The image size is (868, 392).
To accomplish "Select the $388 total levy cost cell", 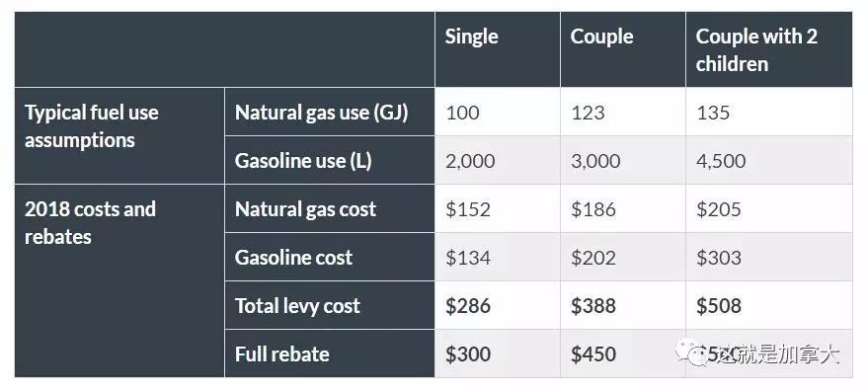I will (x=592, y=306).
